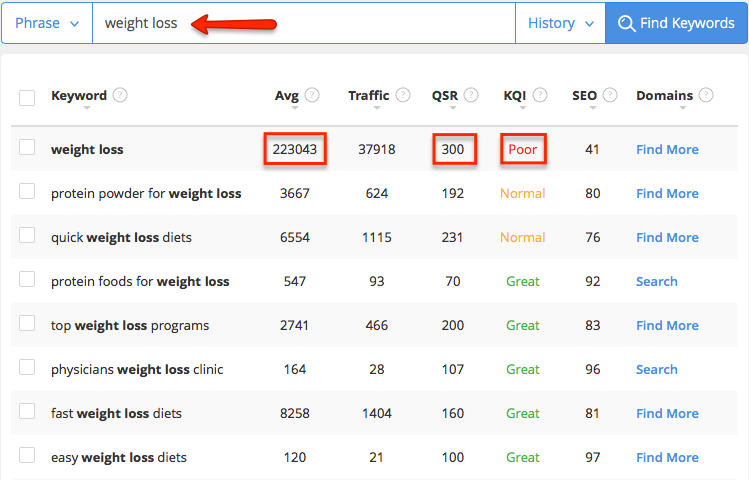The width and height of the screenshot is (749, 480).
Task: Click the Avg value 8258
Action: (295, 413)
